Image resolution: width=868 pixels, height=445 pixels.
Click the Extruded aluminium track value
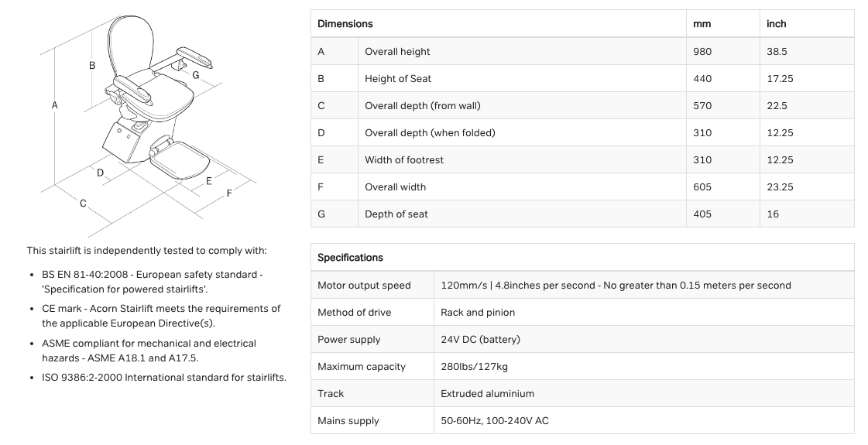click(x=487, y=394)
